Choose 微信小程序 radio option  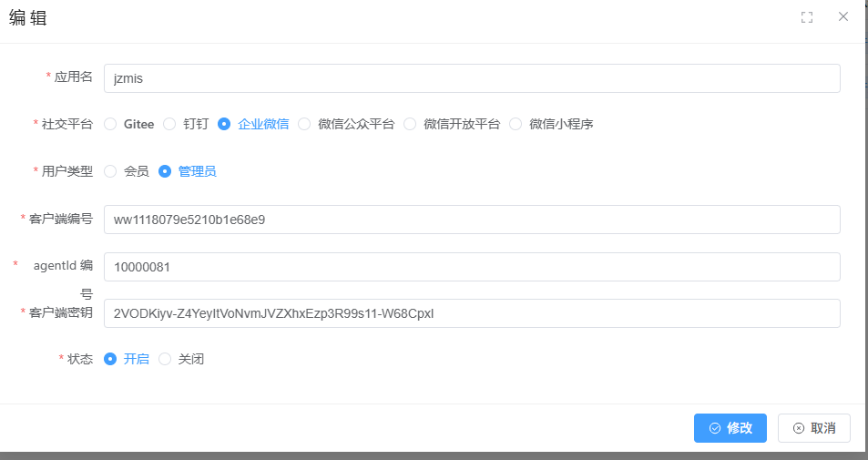point(516,124)
